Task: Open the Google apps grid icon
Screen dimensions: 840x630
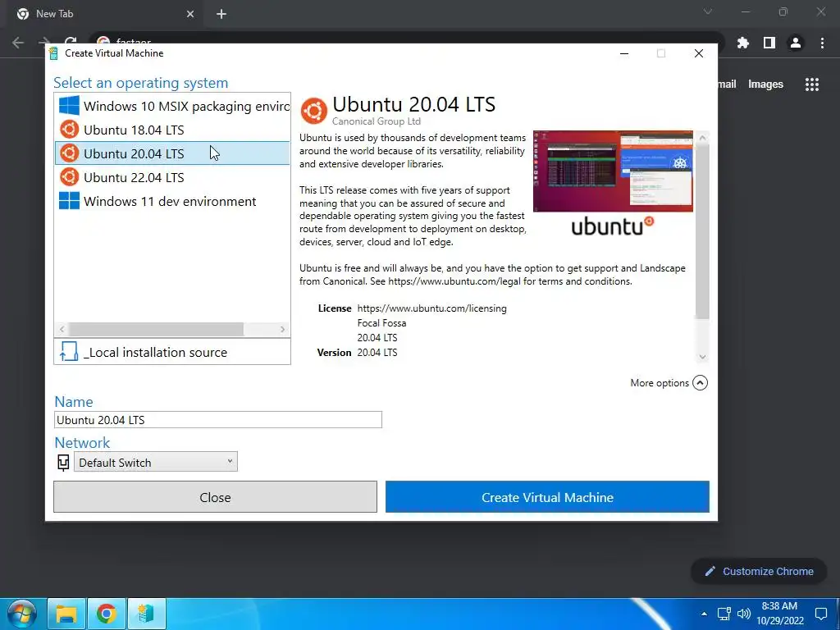Action: pos(811,84)
